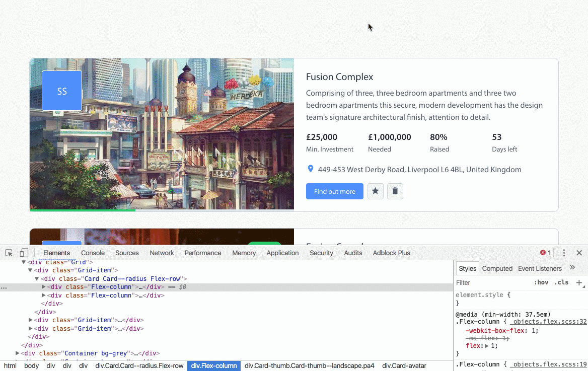
Task: Click the West Derby Road address text
Action: pos(420,170)
